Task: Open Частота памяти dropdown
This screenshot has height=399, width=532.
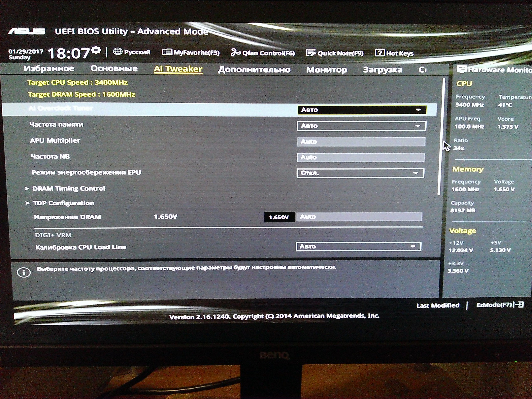Action: [x=361, y=126]
